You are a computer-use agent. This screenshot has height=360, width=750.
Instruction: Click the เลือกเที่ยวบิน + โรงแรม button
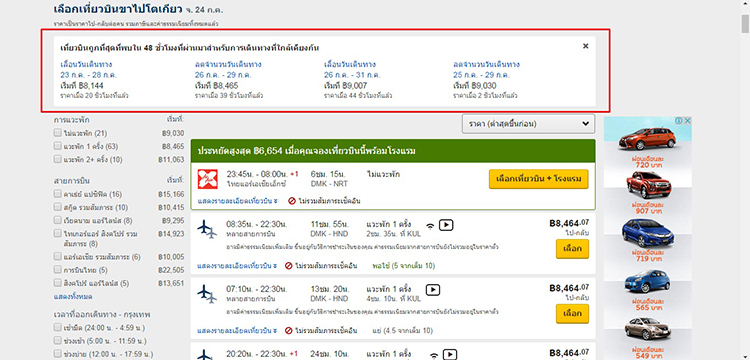539,179
